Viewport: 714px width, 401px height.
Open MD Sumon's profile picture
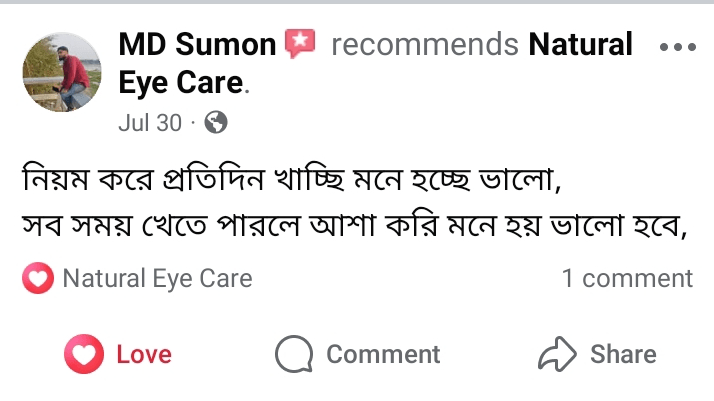point(63,71)
